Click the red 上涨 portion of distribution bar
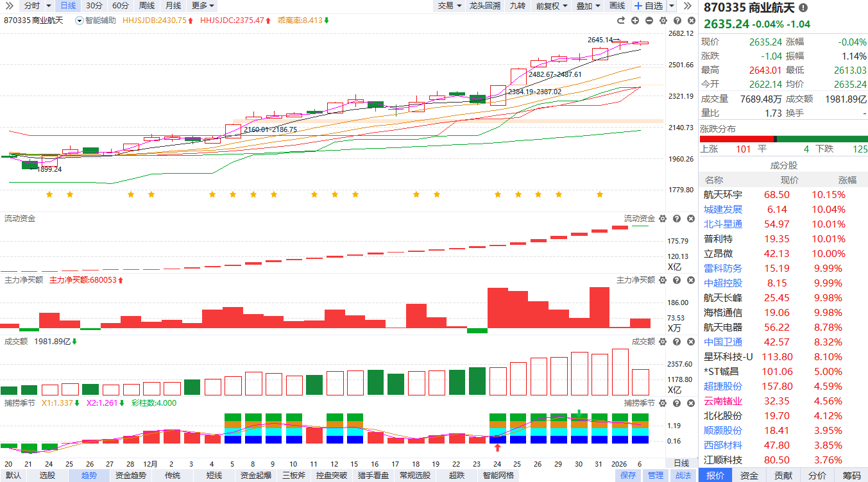The height and width of the screenshot is (482, 868). pyautogui.click(x=736, y=139)
